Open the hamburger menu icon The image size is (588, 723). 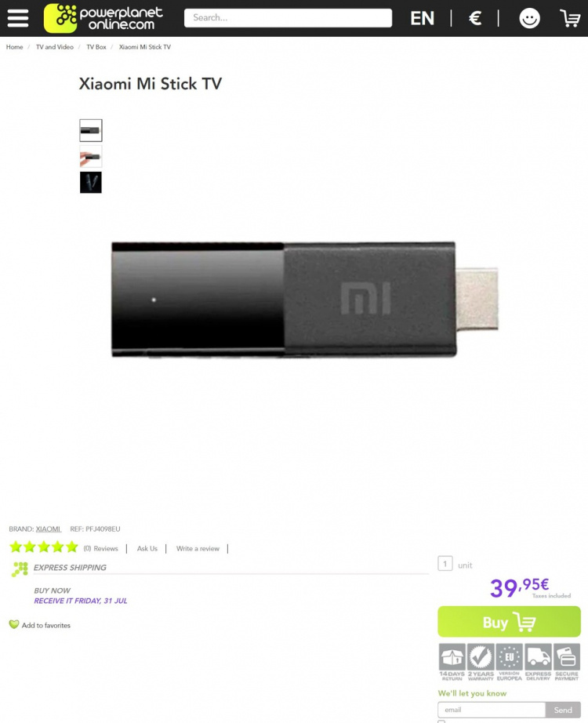click(18, 19)
